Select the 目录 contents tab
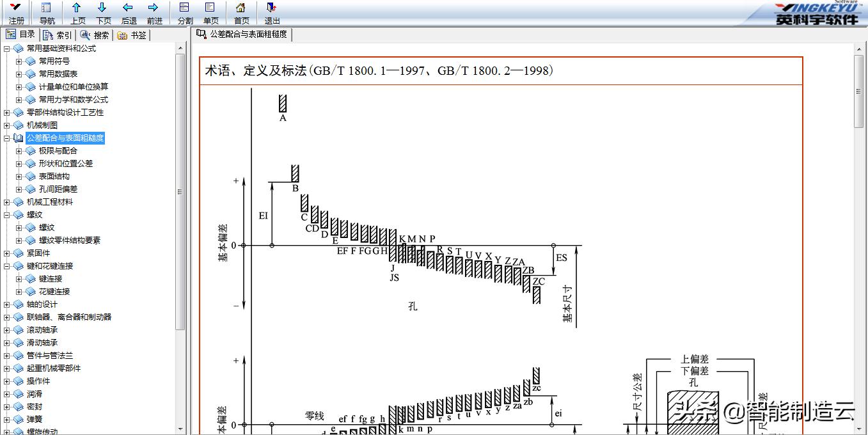 coord(20,35)
